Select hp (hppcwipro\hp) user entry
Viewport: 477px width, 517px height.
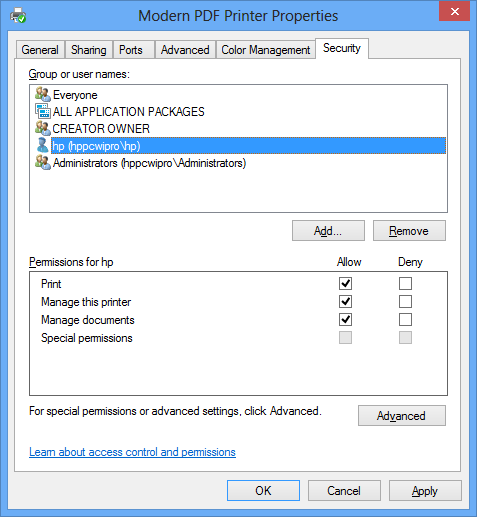[x=248, y=146]
